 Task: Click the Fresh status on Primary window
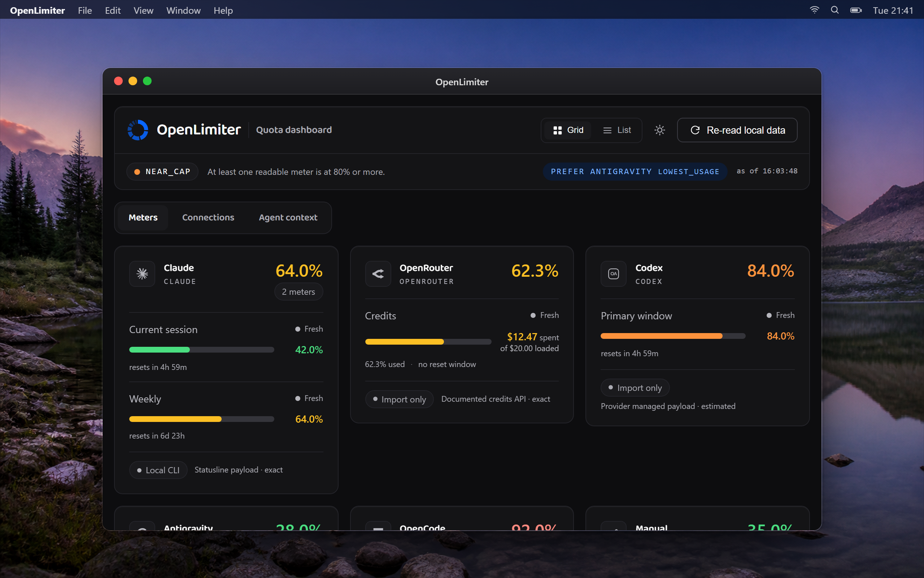[x=781, y=315]
